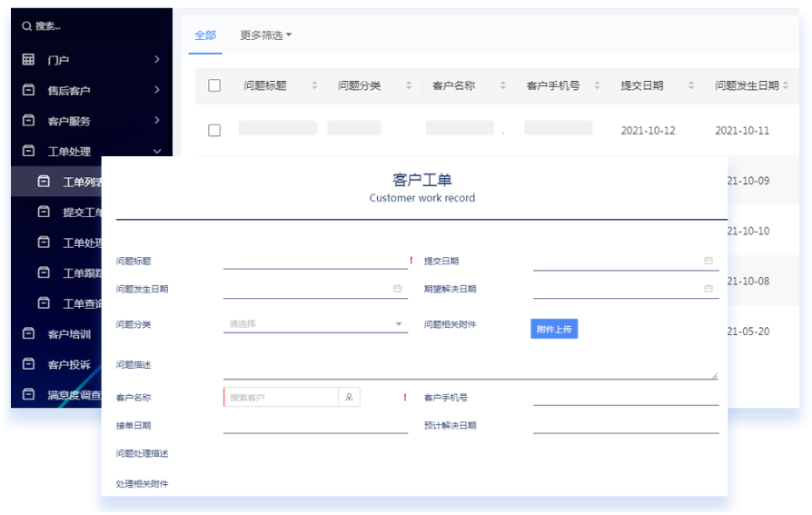Image resolution: width=812 pixels, height=515 pixels.
Task: Click the calendar icon for 期望解决日期
Action: 708,289
